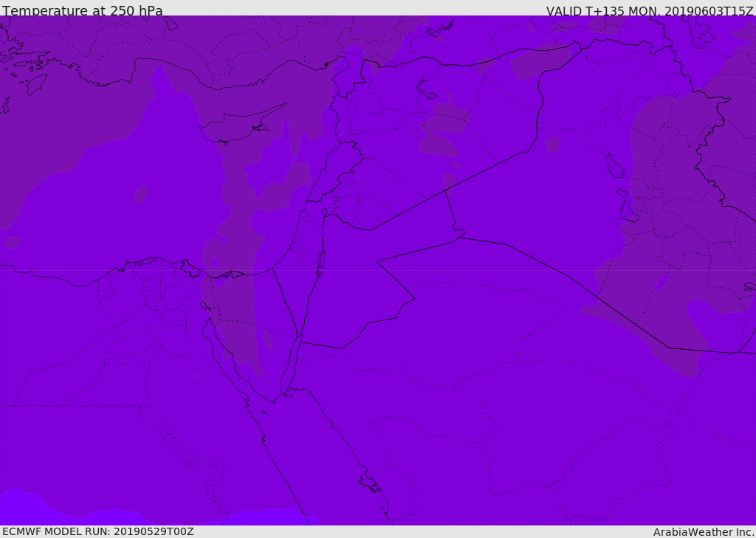Click the 'Temperature at 250 hPa' title
This screenshot has height=538, width=756.
coord(83,10)
